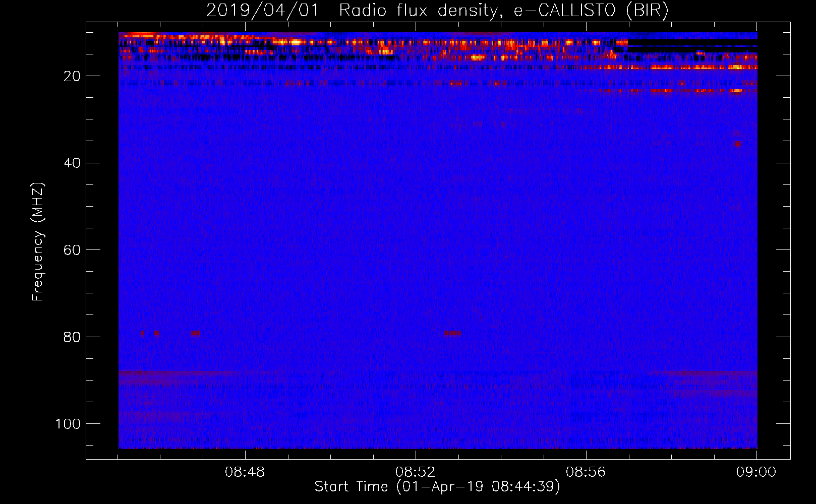Click the 'Frequency (MHZ)' axis label
Image resolution: width=816 pixels, height=504 pixels.
click(38, 242)
